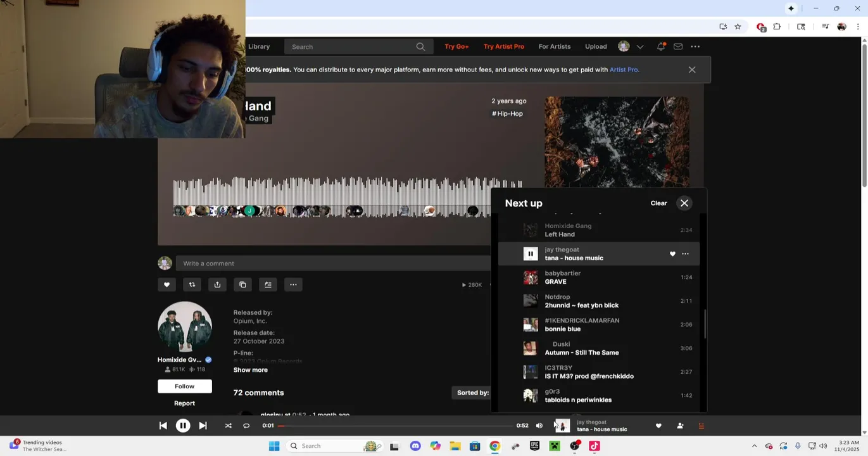Expand Show more track details
The height and width of the screenshot is (456, 868).
click(x=250, y=370)
